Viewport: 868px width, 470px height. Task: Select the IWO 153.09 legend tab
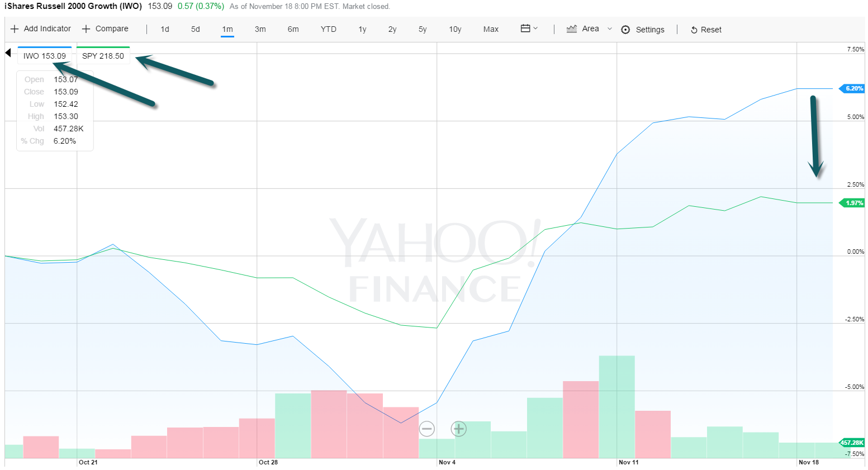[x=45, y=55]
